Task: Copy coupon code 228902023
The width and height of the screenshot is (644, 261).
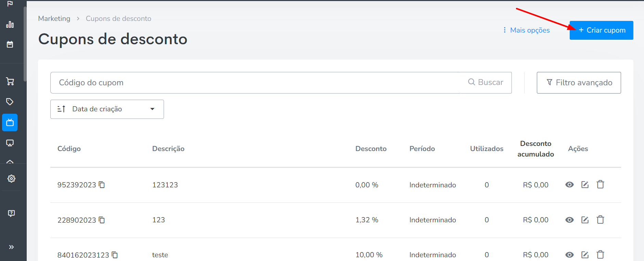Action: [x=102, y=220]
